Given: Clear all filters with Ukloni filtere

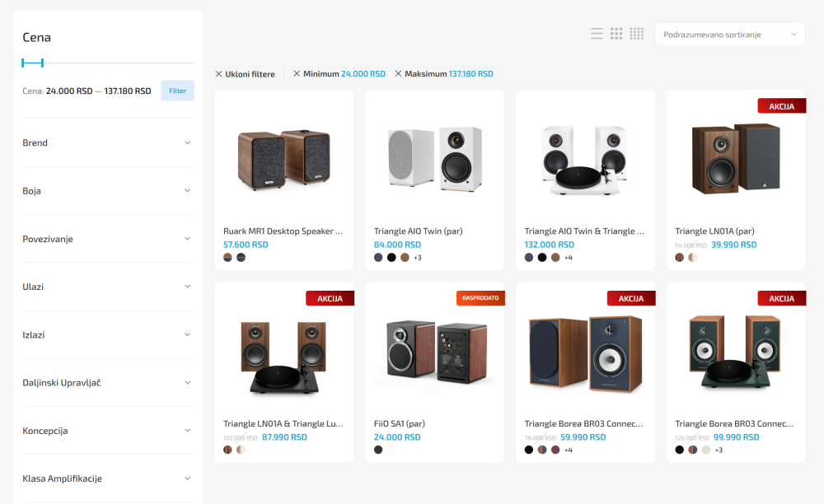Looking at the screenshot, I should [245, 74].
